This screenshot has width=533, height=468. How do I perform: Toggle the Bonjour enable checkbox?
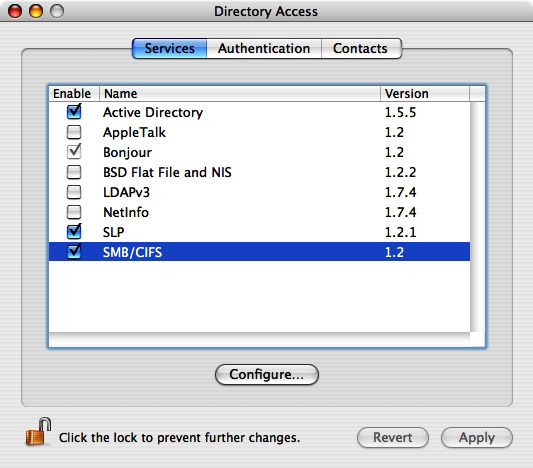74,152
